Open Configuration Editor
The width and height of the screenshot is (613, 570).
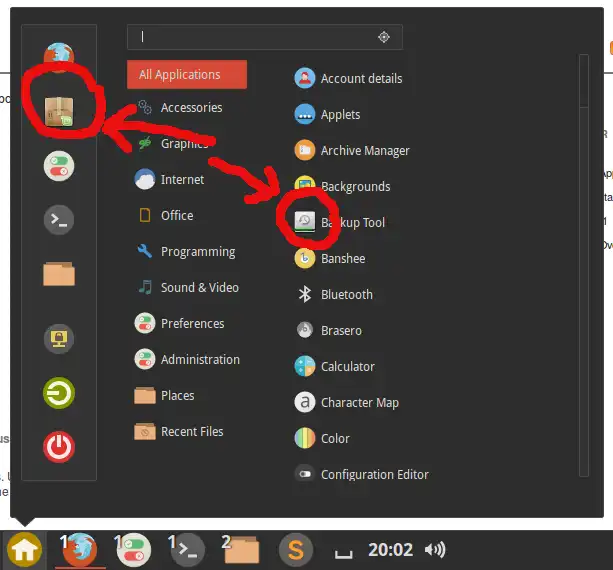(362, 474)
